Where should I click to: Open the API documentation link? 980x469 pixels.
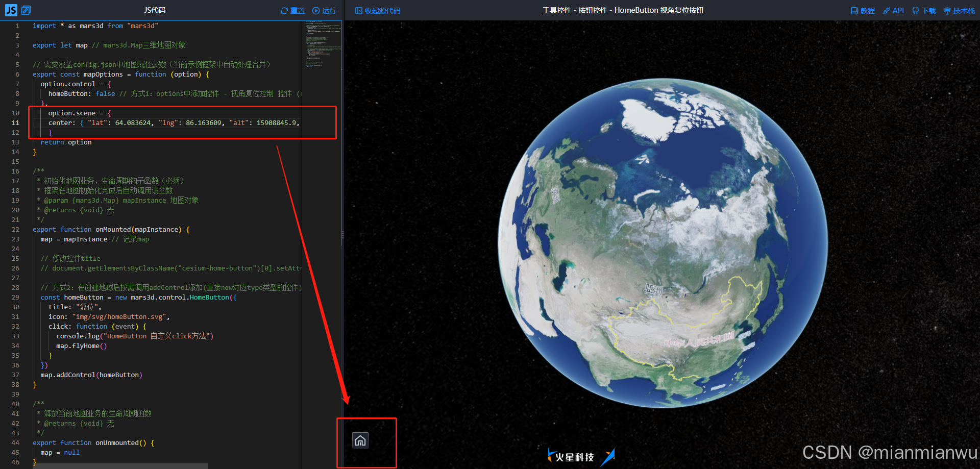coord(894,10)
